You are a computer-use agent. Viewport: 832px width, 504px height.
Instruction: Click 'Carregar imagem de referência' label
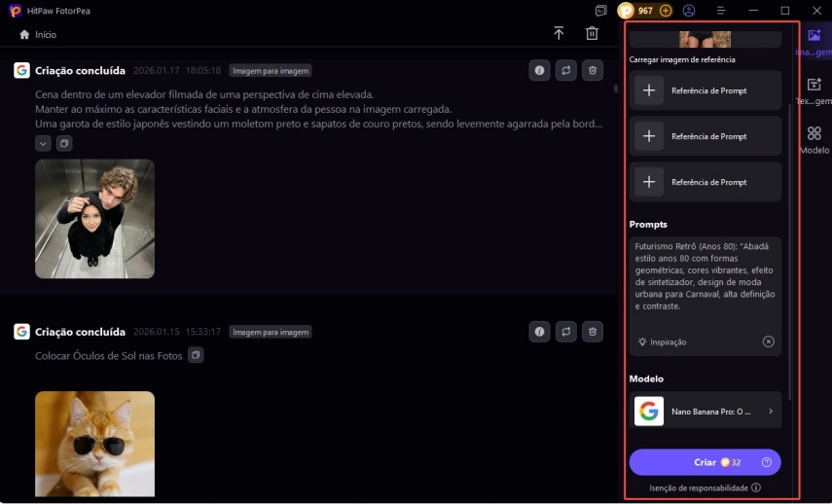pos(682,59)
